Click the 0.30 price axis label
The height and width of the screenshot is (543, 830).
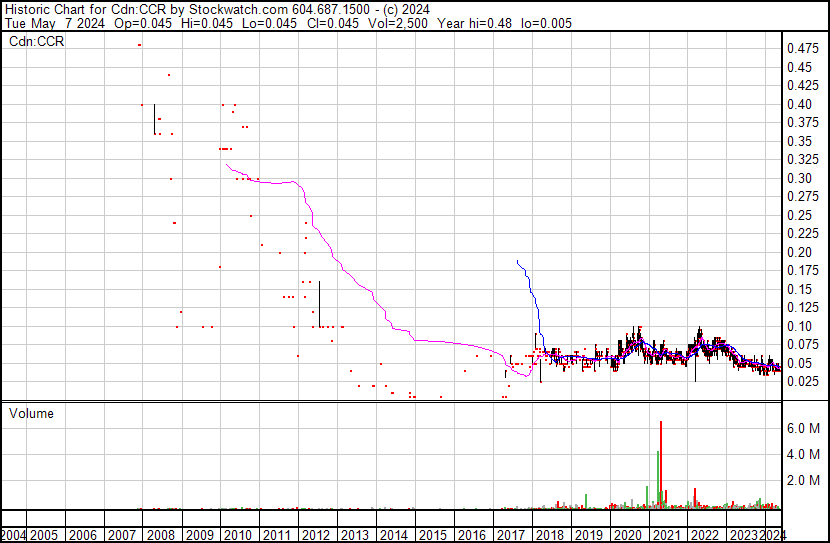coord(799,178)
